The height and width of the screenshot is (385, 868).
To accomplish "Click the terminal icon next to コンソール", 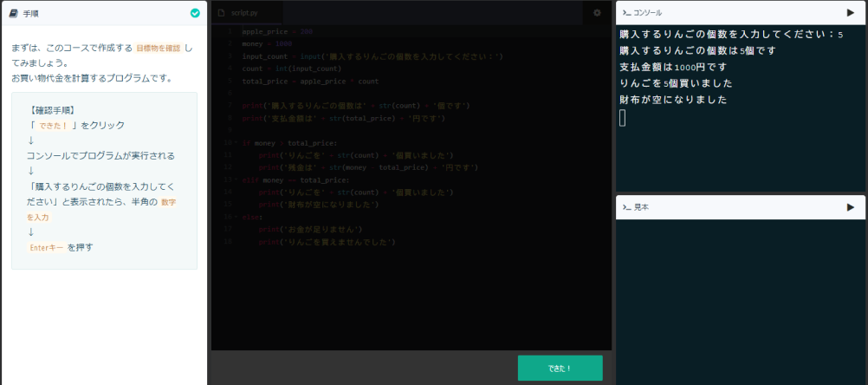I will point(626,13).
